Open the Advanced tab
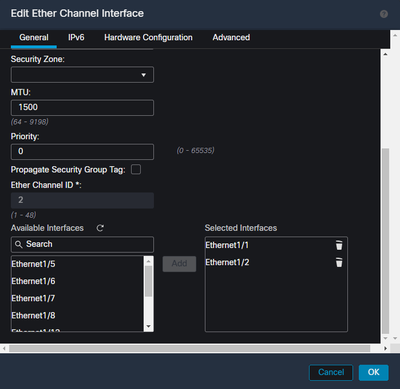Image resolution: width=400 pixels, height=389 pixels. (x=231, y=37)
